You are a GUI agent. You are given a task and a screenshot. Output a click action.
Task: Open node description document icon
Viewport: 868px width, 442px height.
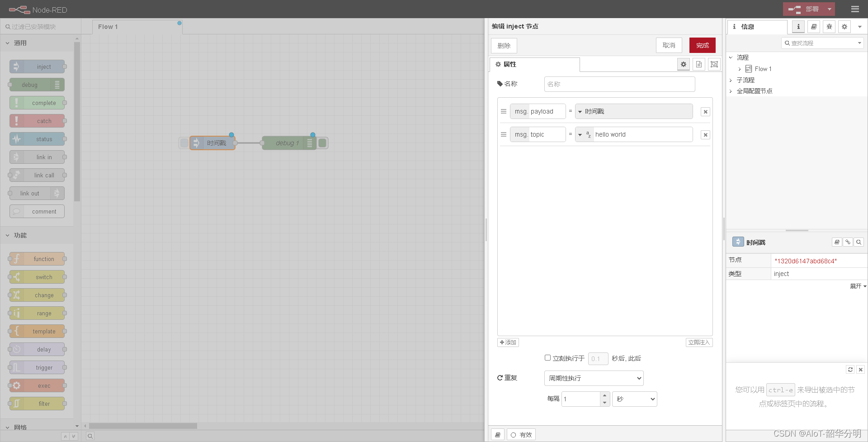click(x=699, y=64)
